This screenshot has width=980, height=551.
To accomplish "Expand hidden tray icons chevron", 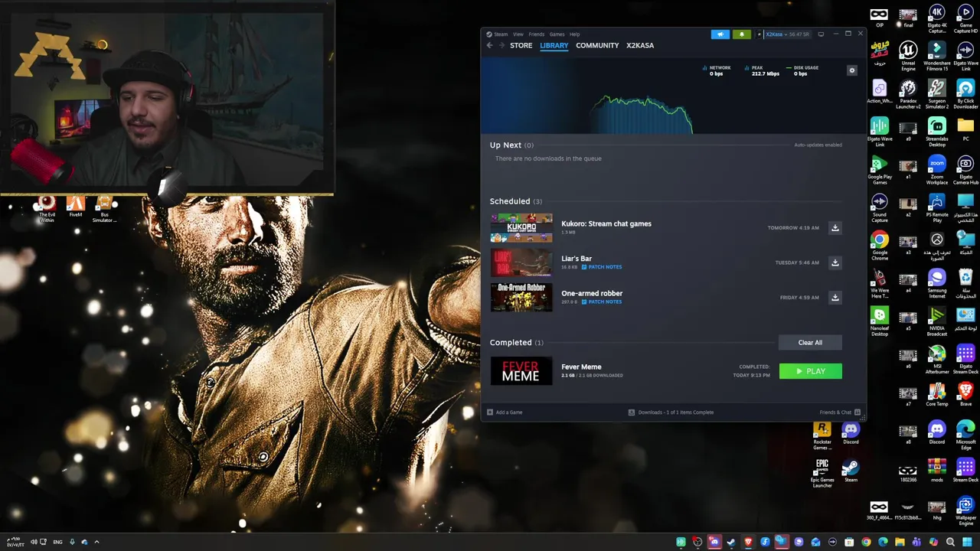I will pos(97,542).
